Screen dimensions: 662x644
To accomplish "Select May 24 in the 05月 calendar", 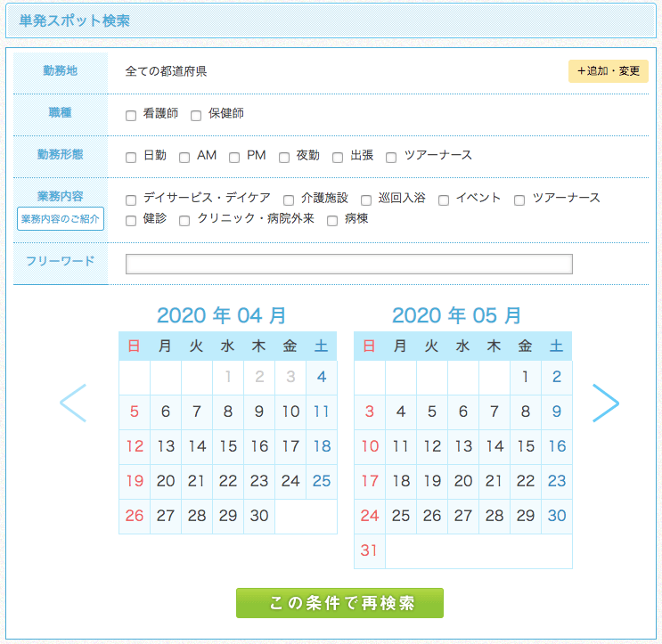I will coord(370,516).
